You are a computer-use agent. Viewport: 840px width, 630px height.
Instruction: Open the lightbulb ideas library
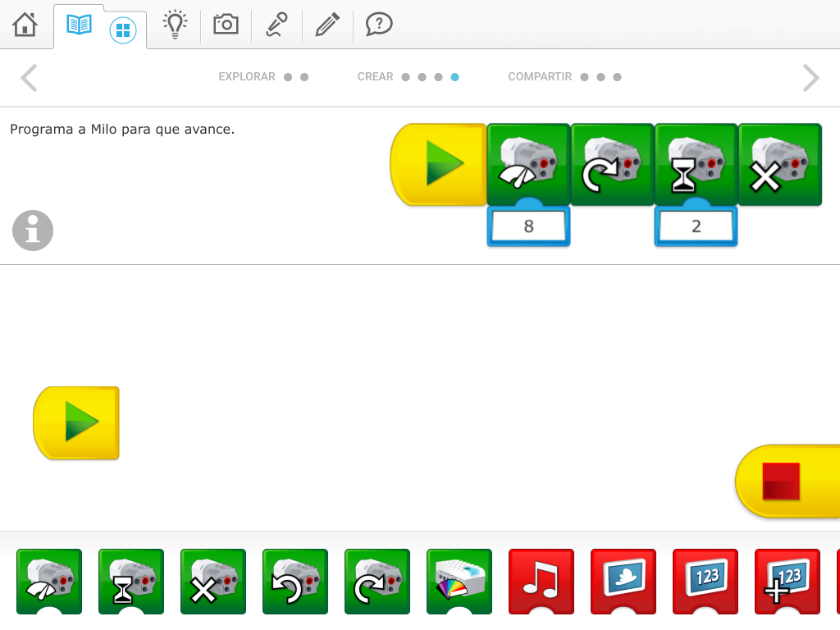tap(174, 25)
